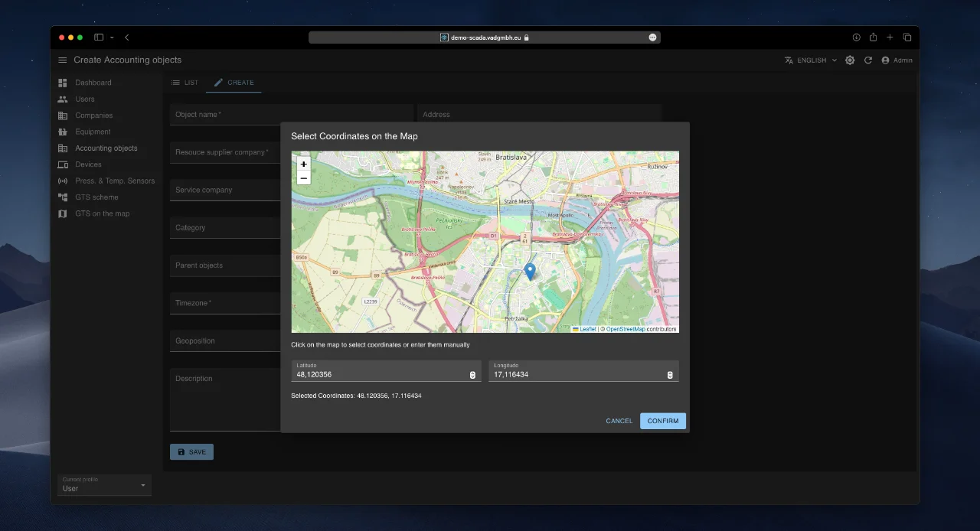The image size is (980, 531).
Task: Click the Latitude stepper arrows
Action: 472,375
